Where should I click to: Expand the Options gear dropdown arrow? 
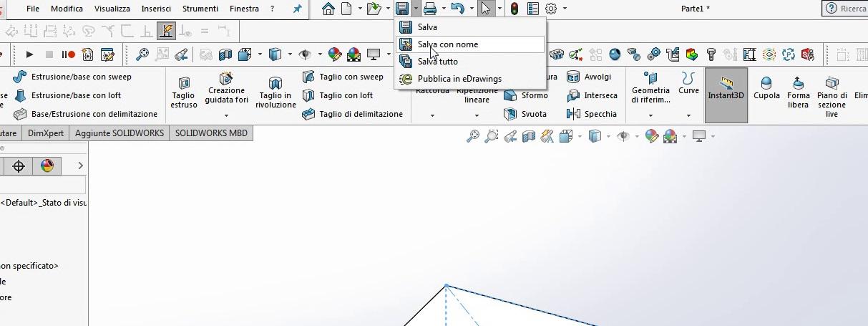pos(565,9)
